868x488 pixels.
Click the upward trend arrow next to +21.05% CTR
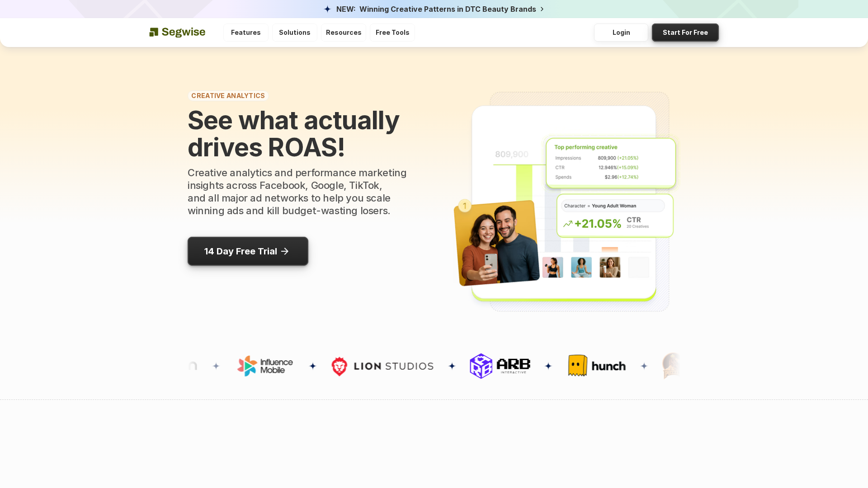pyautogui.click(x=568, y=223)
